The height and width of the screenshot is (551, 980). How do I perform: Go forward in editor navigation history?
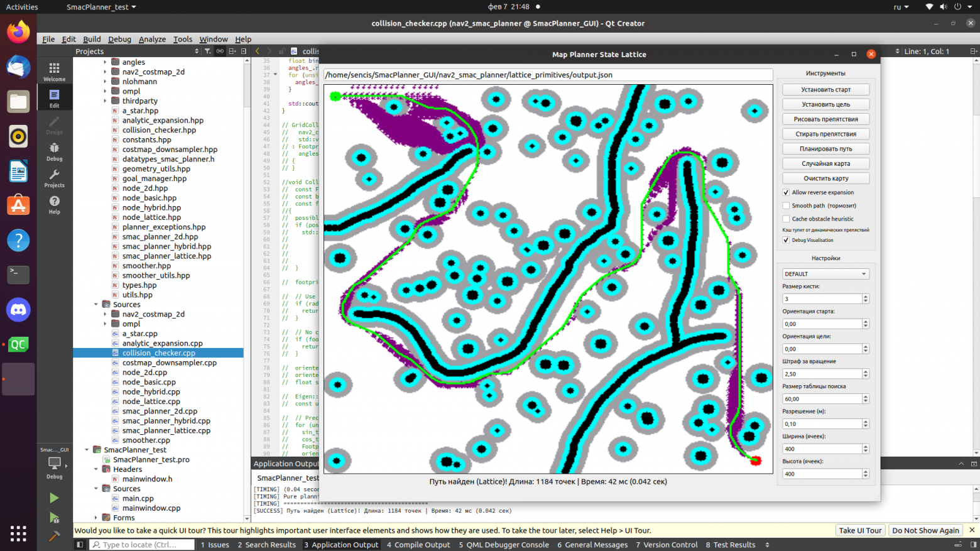269,52
